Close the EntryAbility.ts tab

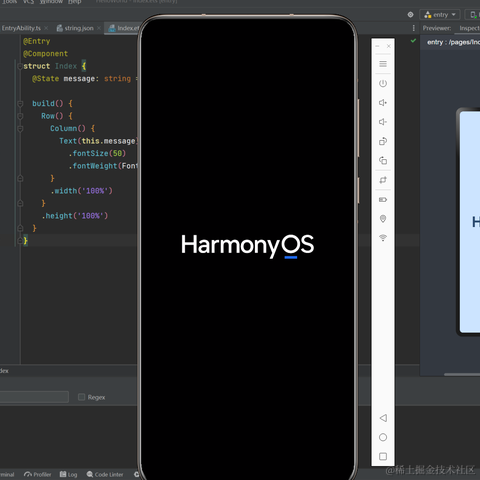pos(46,28)
